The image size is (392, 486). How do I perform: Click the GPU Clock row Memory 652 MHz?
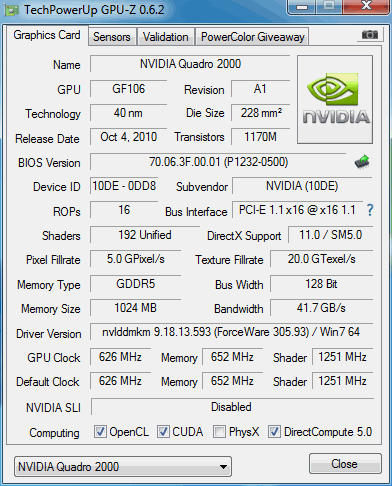click(x=232, y=357)
